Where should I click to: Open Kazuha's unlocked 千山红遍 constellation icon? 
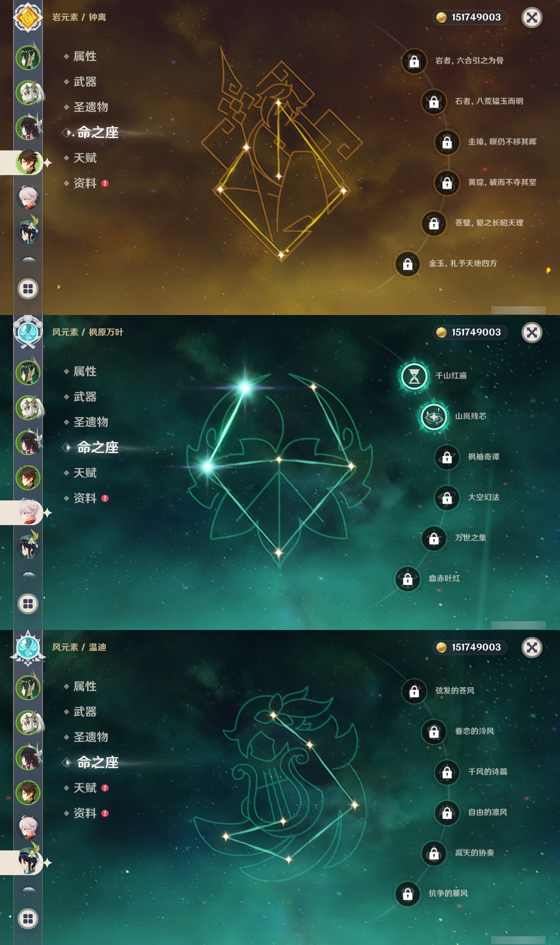pyautogui.click(x=414, y=376)
